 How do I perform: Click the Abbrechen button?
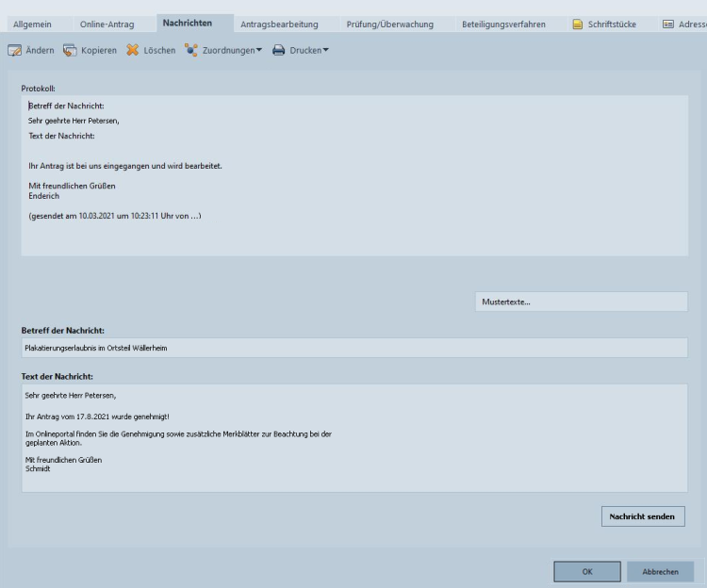point(660,572)
